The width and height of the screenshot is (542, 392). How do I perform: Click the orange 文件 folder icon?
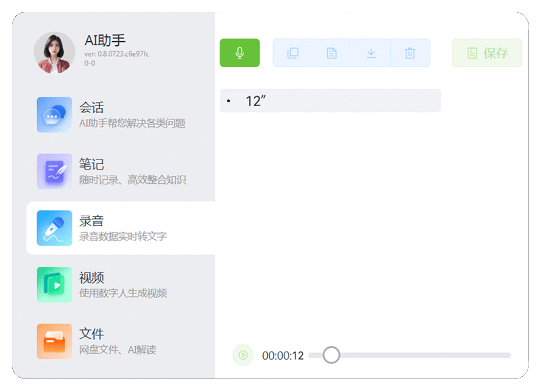54,341
